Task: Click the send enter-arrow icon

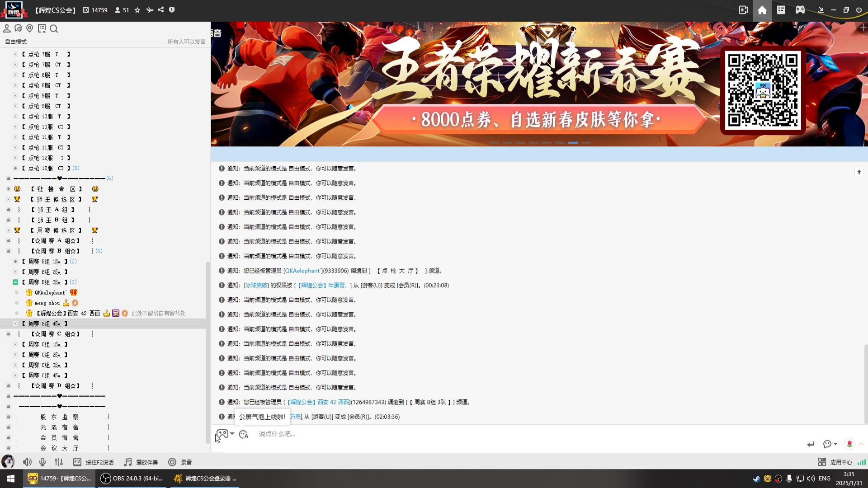Action: point(811,444)
